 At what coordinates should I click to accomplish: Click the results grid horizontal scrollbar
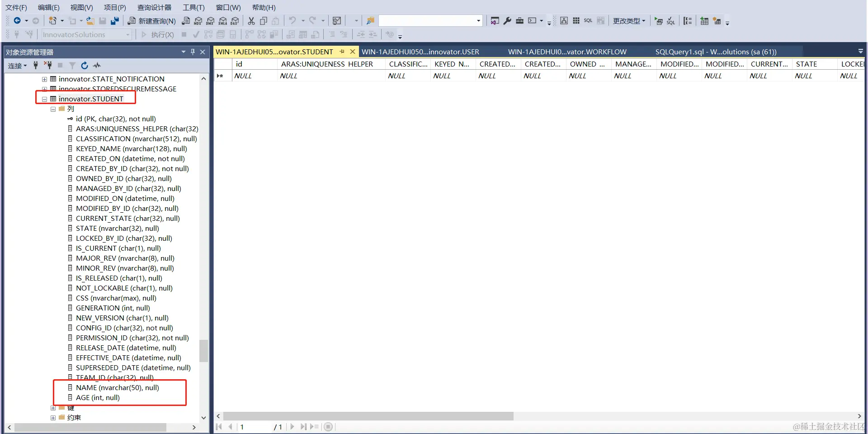pyautogui.click(x=368, y=416)
